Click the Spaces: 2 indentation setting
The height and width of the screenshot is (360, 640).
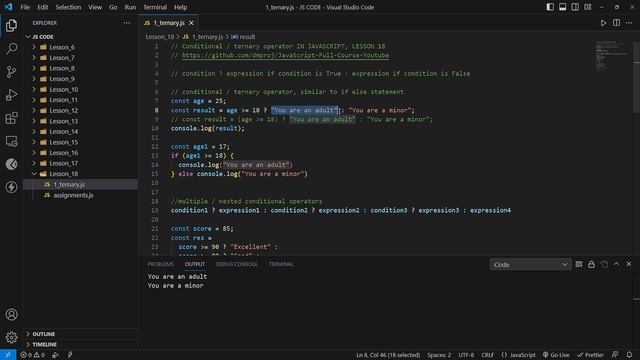coord(439,355)
